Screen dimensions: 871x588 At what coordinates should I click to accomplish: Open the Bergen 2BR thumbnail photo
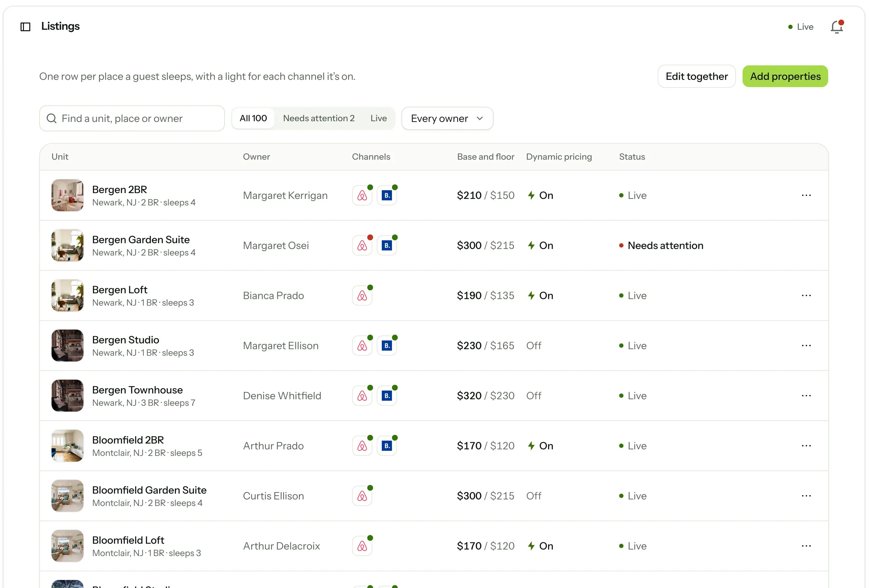(68, 195)
